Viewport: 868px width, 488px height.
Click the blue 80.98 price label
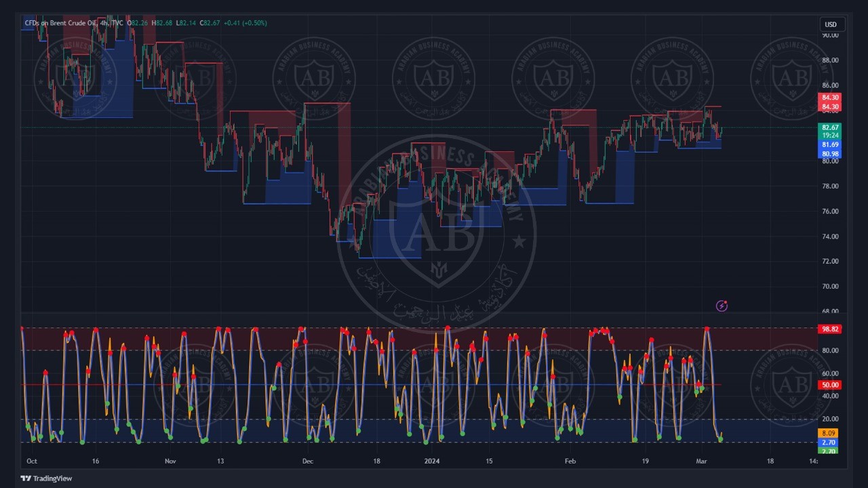click(x=830, y=154)
